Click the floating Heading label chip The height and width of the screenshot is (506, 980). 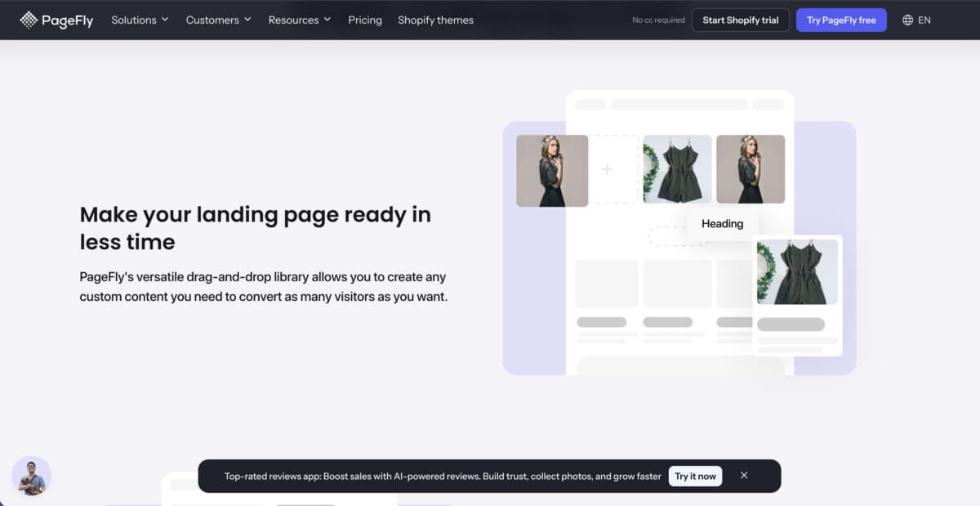pos(722,223)
